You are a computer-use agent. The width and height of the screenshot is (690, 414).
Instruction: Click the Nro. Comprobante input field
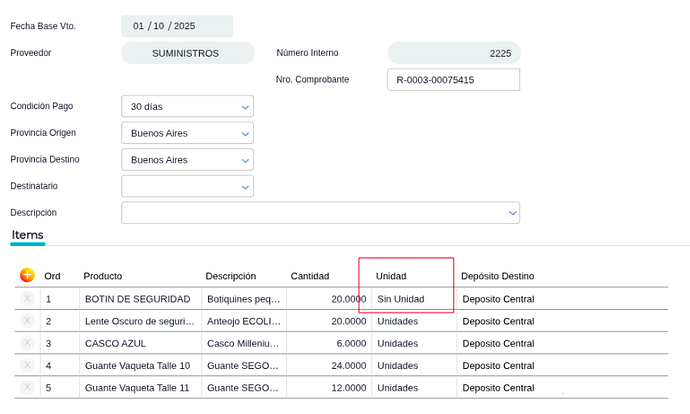(453, 80)
